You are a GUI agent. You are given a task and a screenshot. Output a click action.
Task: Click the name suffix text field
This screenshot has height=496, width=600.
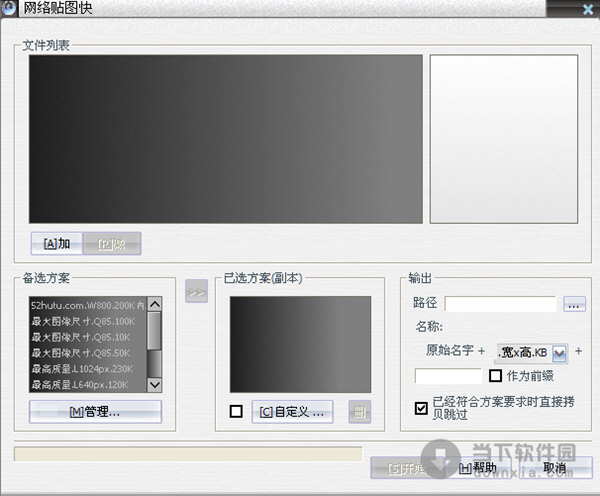448,376
